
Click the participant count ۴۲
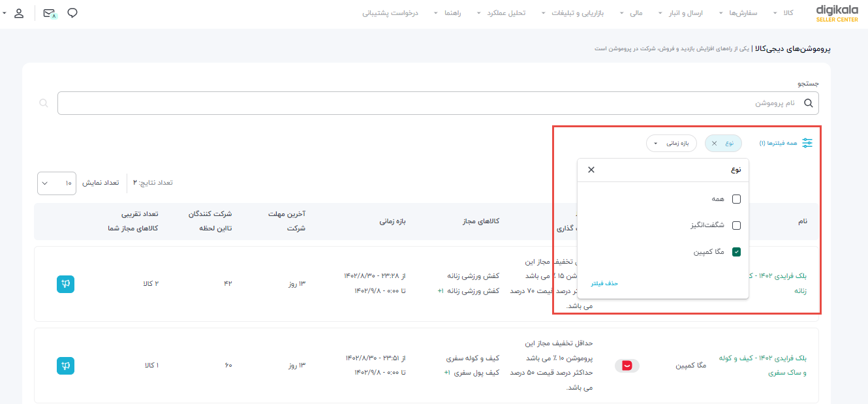[228, 284]
